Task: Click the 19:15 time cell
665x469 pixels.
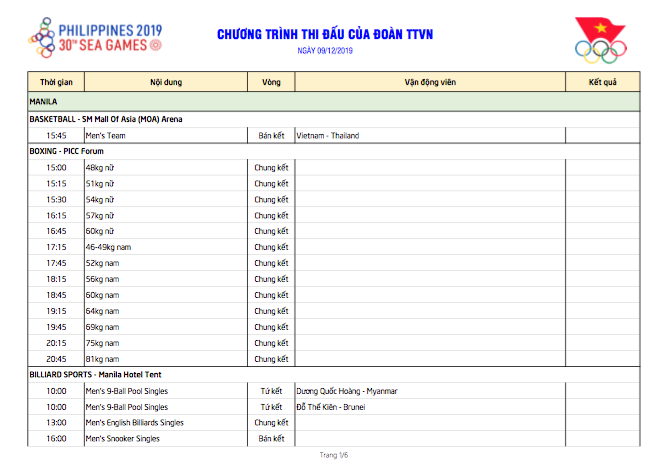Action: [56, 311]
